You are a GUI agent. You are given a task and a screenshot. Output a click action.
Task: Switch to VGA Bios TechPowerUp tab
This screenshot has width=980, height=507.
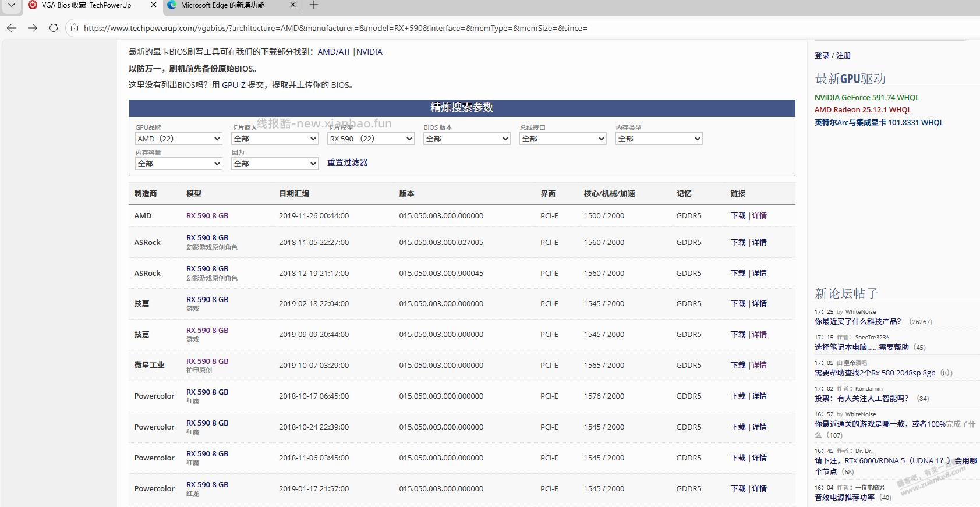[x=86, y=5]
